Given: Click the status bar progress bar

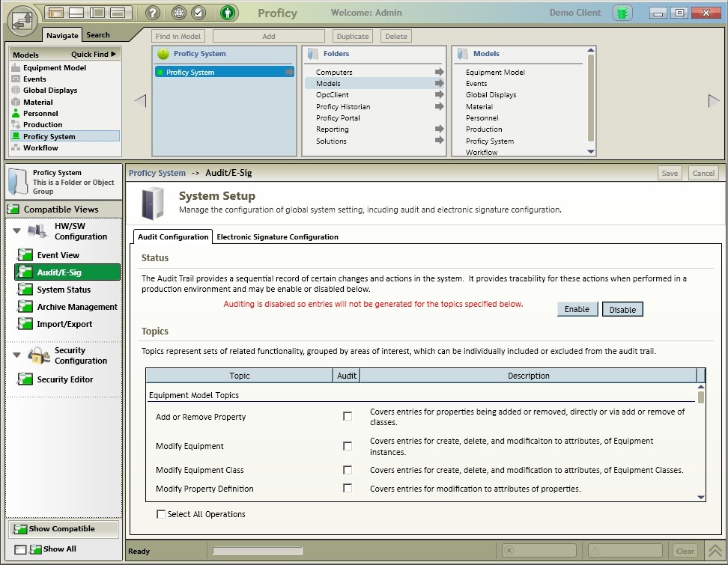Looking at the screenshot, I should [258, 551].
